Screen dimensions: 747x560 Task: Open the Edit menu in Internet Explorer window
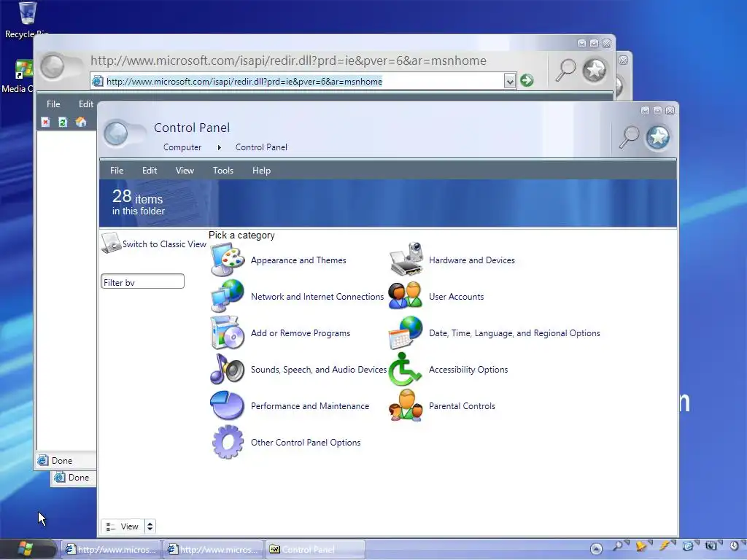(86, 104)
